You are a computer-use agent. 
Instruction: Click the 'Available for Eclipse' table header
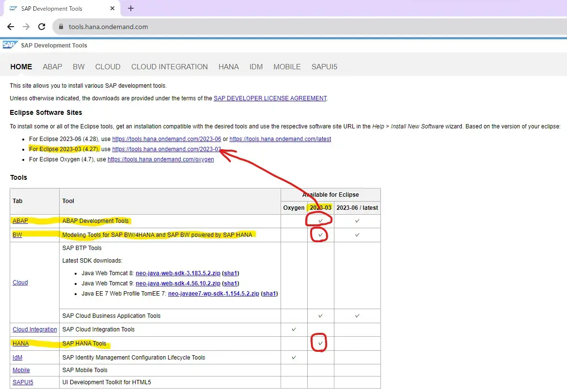pyautogui.click(x=331, y=195)
